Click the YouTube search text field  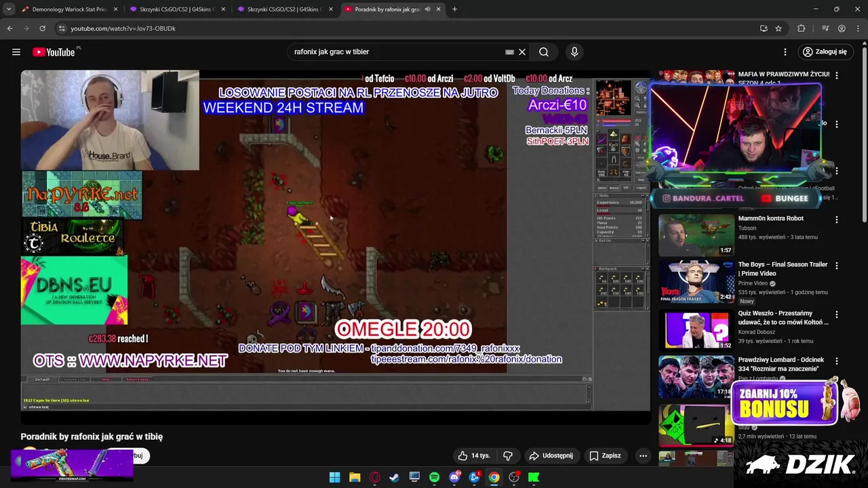pos(397,52)
